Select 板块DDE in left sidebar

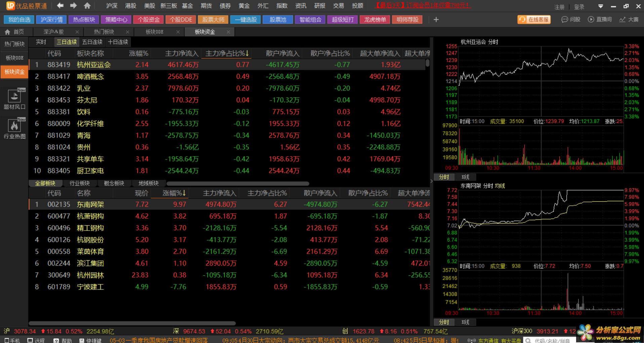(x=14, y=58)
